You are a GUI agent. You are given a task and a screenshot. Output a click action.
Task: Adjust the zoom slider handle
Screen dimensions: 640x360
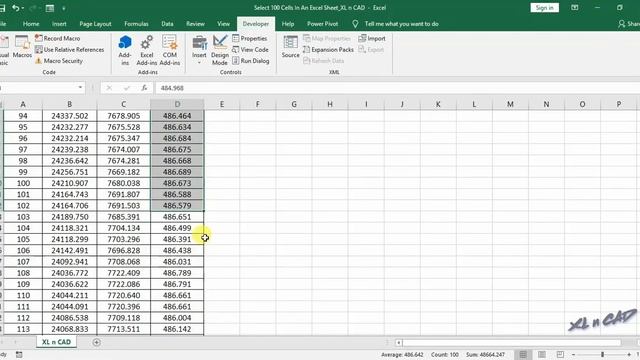(602, 355)
